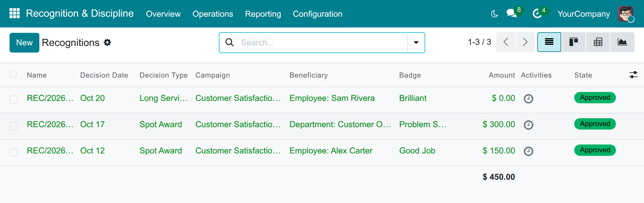
Task: Open the conversations messages icon
Action: (x=512, y=13)
